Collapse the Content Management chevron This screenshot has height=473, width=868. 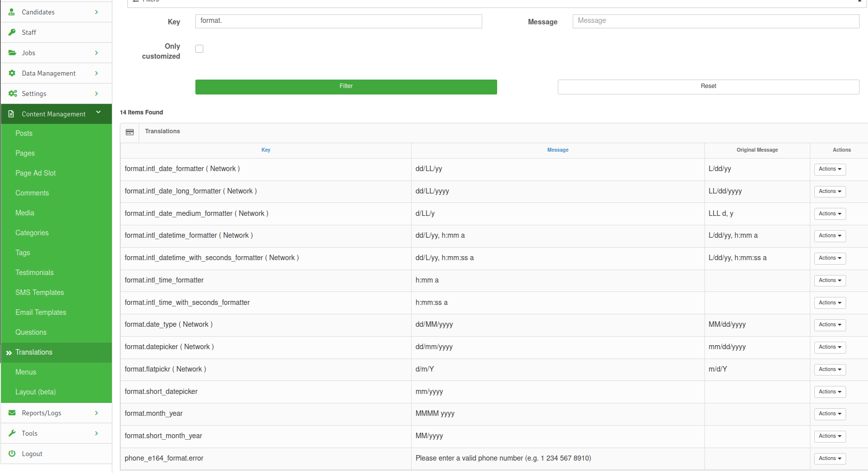point(98,112)
